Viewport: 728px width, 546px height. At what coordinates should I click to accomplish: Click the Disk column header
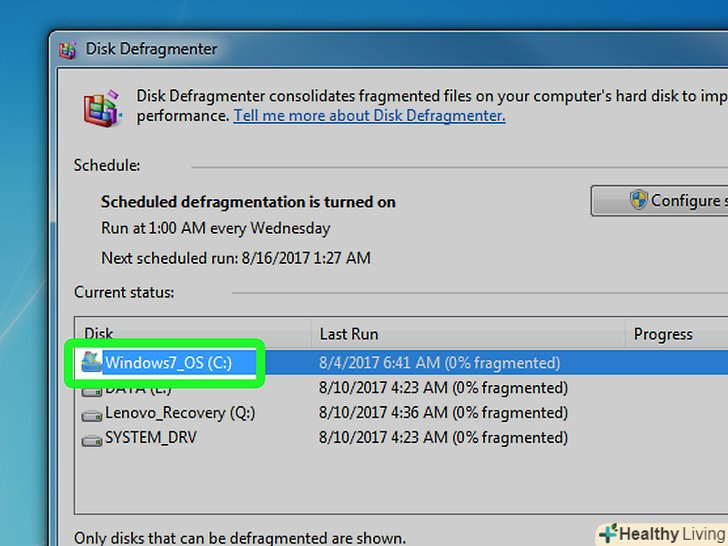coord(193,334)
